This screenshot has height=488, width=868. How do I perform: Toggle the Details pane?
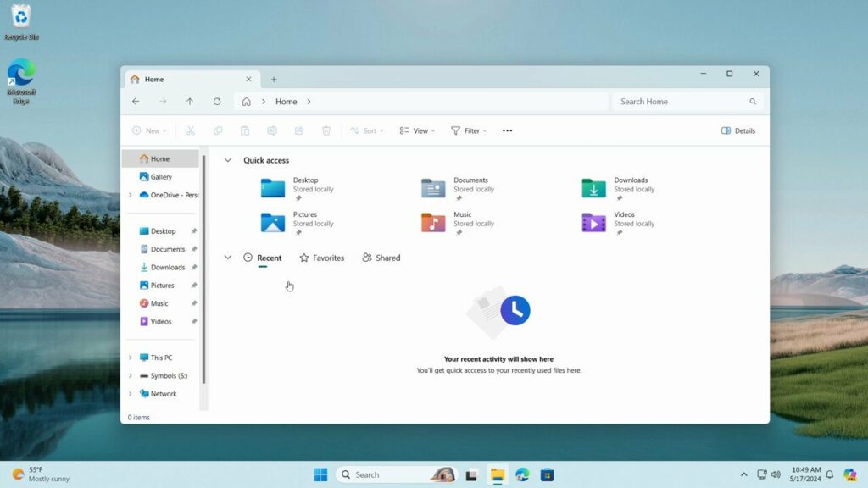(738, 130)
